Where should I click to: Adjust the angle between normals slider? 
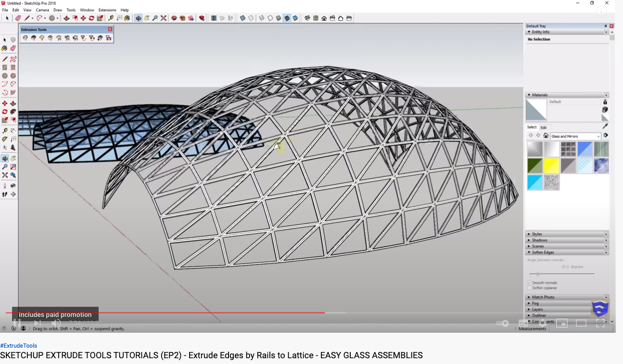coord(537,274)
